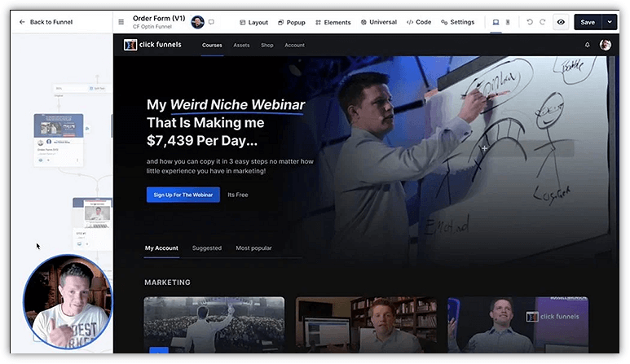
Task: Expand the Save dropdown arrow
Action: click(x=610, y=22)
